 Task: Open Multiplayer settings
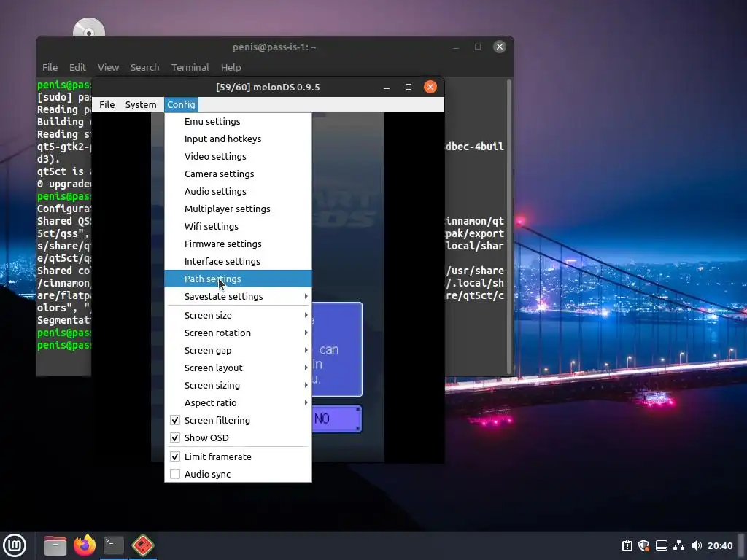[x=239, y=209]
